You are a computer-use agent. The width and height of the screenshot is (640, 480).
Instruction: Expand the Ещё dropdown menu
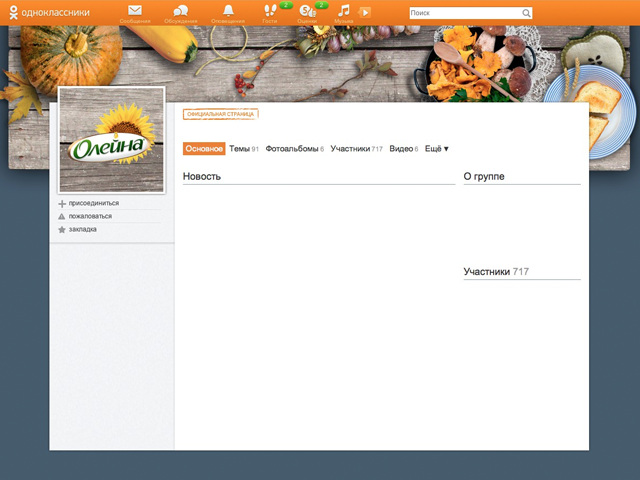coord(436,149)
